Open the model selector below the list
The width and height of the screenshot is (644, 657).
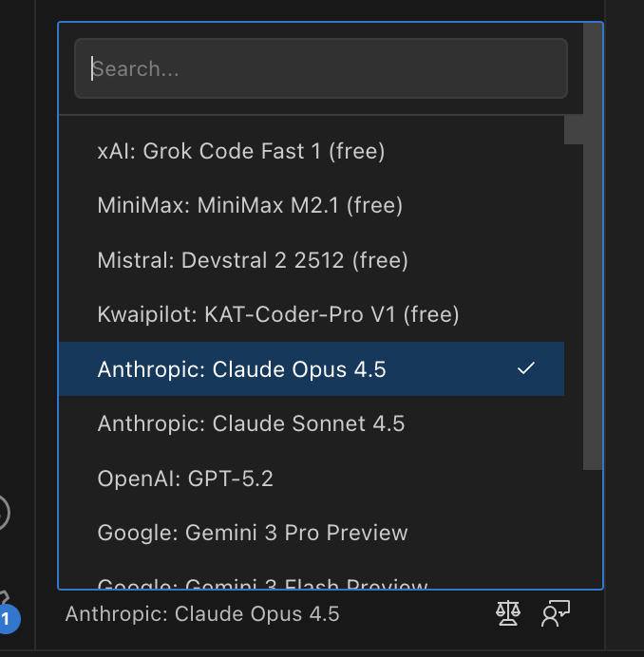pyautogui.click(x=202, y=614)
